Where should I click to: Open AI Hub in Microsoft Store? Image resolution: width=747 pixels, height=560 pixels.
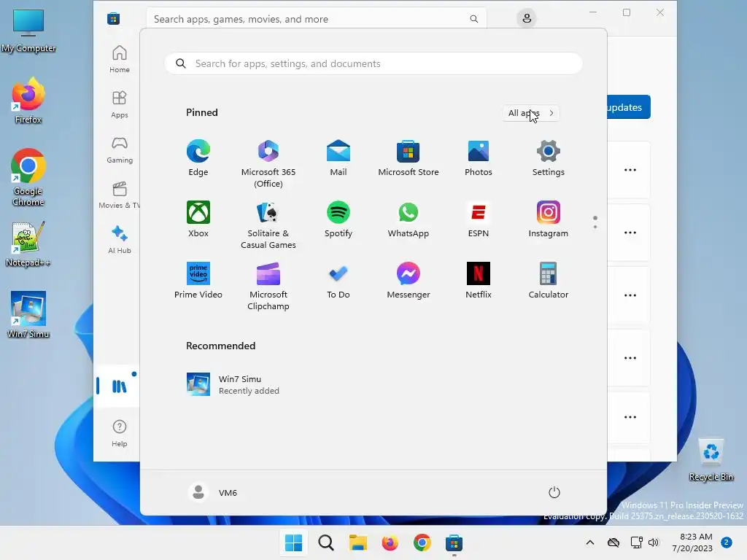pos(119,241)
